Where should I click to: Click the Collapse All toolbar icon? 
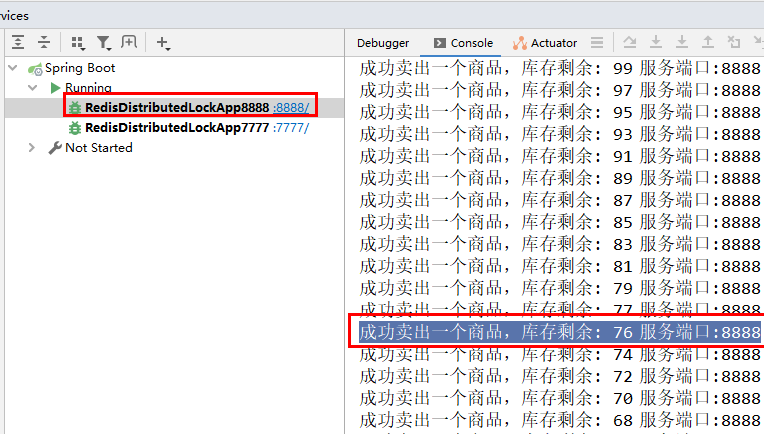(x=44, y=42)
